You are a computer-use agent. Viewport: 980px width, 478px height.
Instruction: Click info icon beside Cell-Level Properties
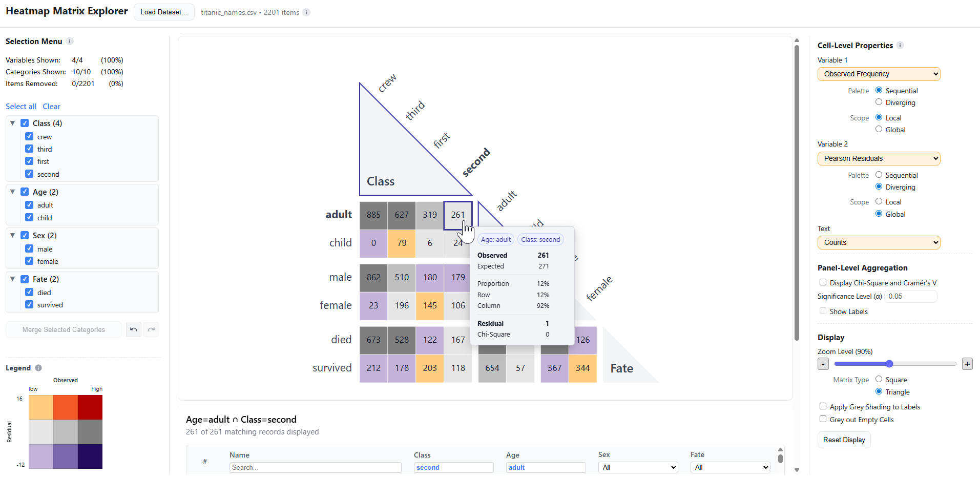tap(900, 45)
